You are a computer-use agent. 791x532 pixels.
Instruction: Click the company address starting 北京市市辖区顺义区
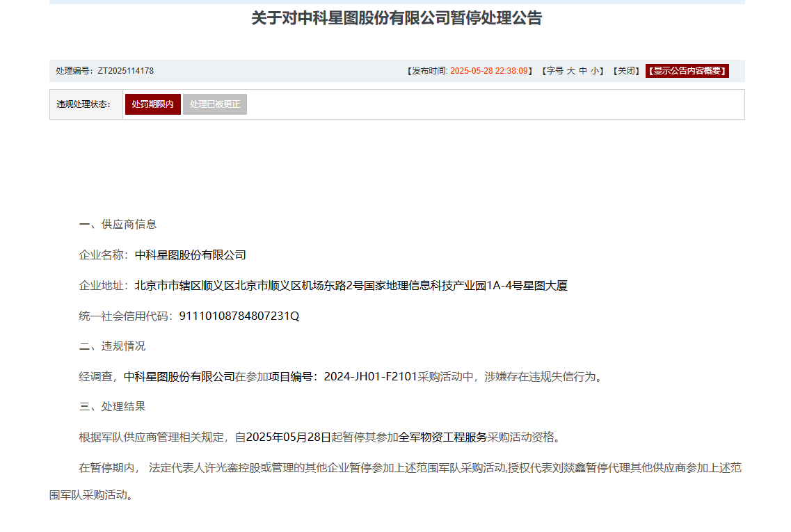351,286
